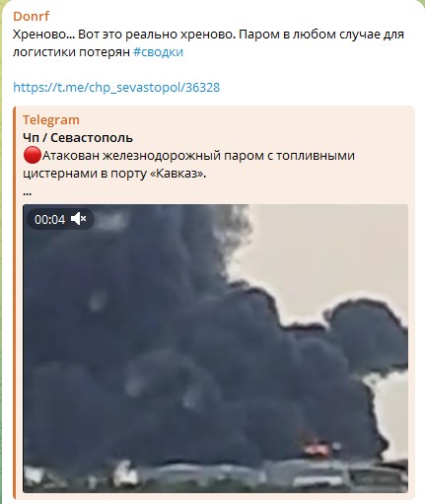Click the preview text about порту «Кавказ»
Viewport: 425px width, 504px height.
[114, 174]
